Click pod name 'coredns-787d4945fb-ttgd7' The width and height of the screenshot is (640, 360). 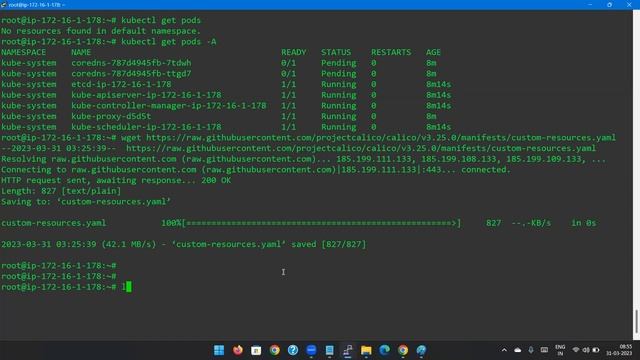point(131,73)
